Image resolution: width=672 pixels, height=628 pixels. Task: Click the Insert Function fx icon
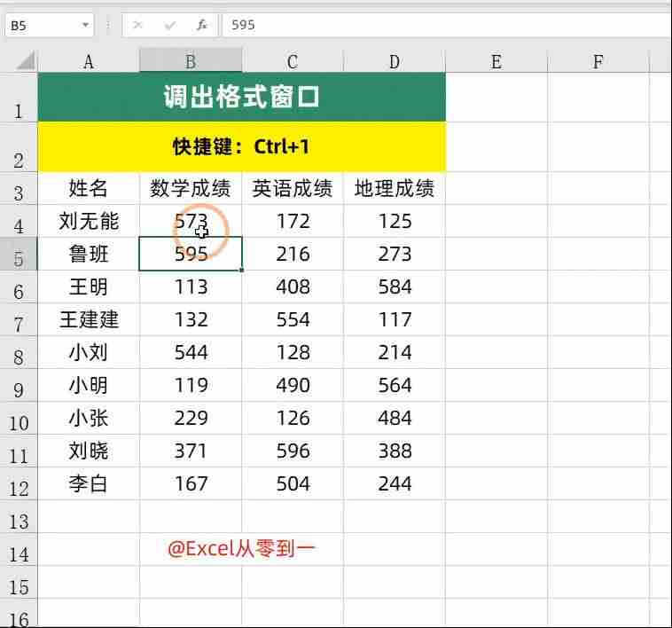(202, 26)
